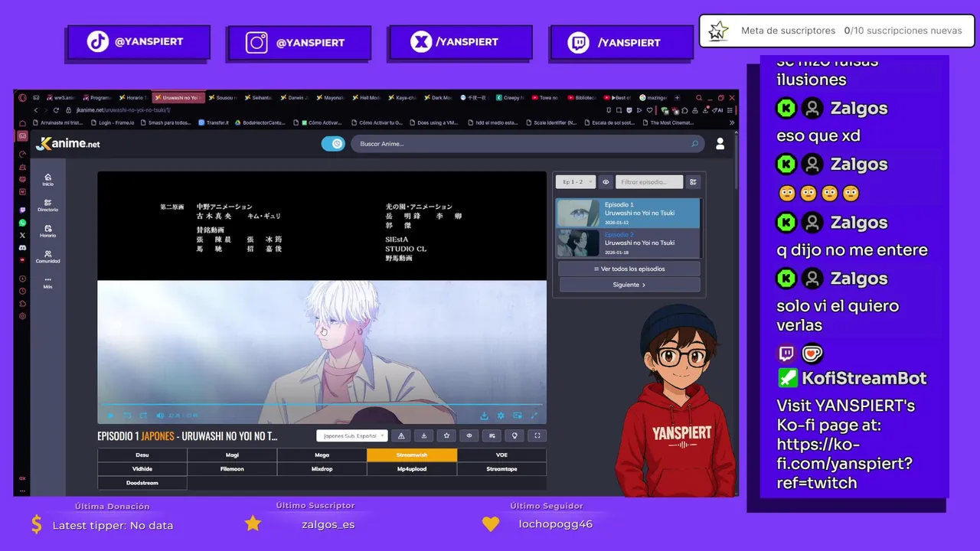Click the Siguiente next episode button
Screen dimensions: 980x551
coord(629,285)
